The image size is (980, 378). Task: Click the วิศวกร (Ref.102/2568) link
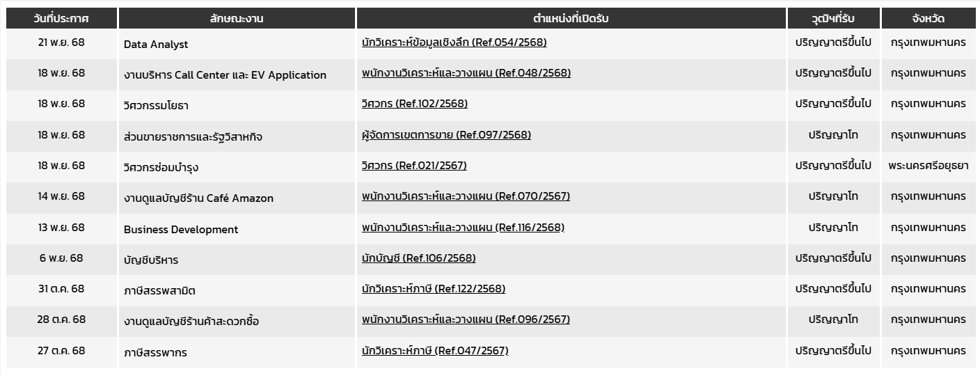click(414, 104)
